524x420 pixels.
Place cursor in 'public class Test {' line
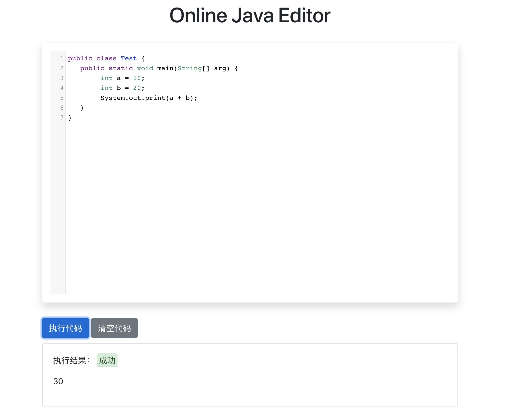(106, 58)
